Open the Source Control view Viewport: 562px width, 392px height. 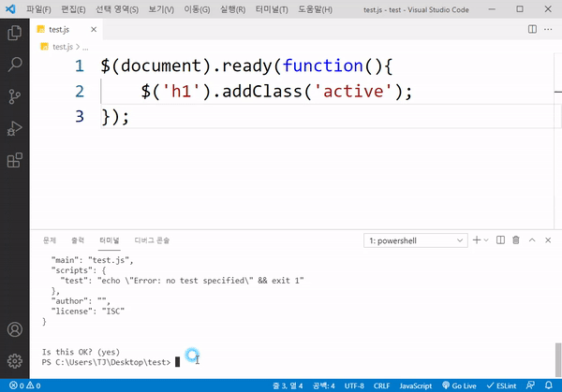15,96
